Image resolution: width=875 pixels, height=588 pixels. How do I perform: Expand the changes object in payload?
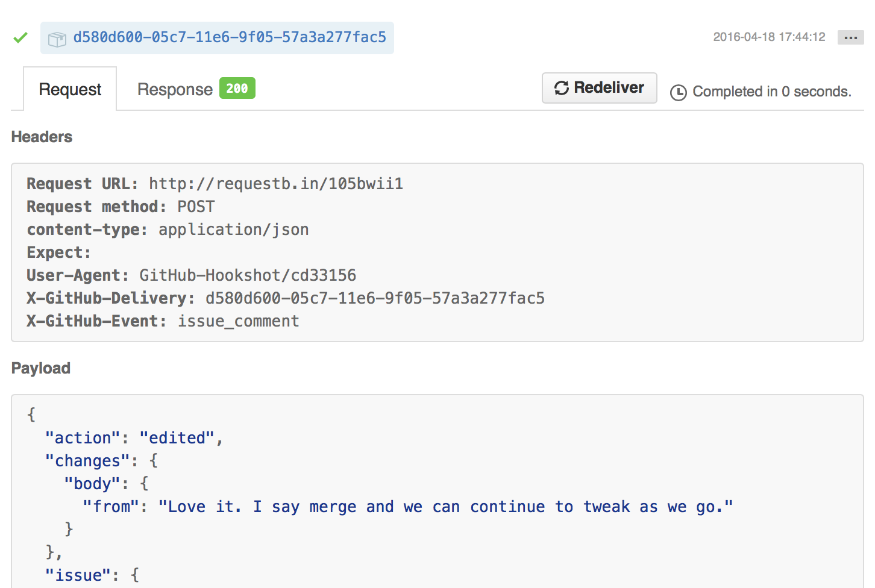(x=87, y=460)
